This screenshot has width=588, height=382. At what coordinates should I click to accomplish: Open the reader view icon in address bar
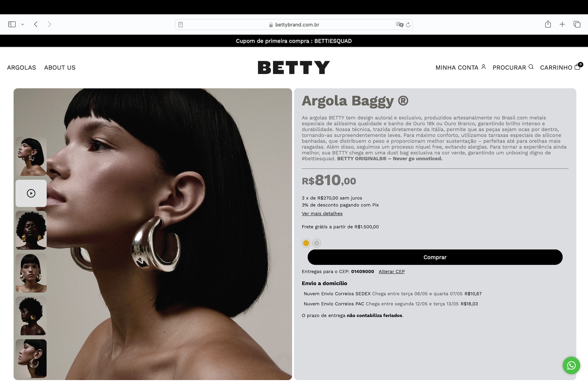pyautogui.click(x=181, y=25)
